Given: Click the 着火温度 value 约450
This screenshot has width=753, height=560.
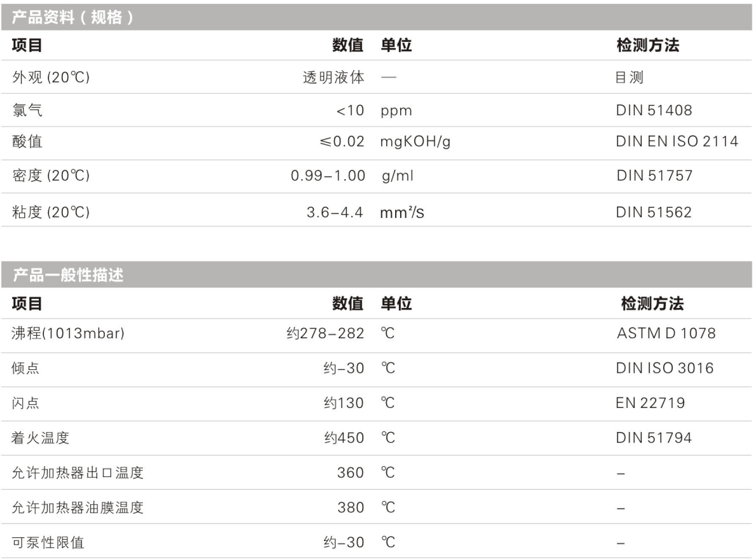Looking at the screenshot, I should click(x=344, y=438).
